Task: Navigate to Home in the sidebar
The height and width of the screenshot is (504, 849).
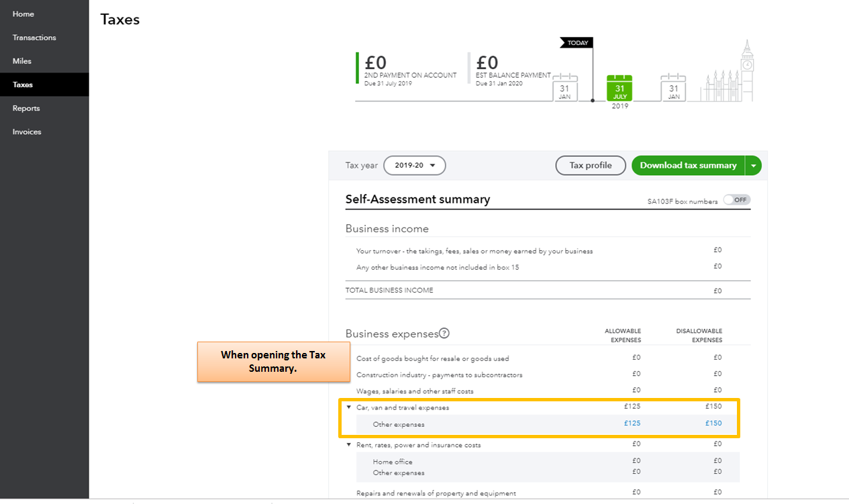Action: (23, 13)
